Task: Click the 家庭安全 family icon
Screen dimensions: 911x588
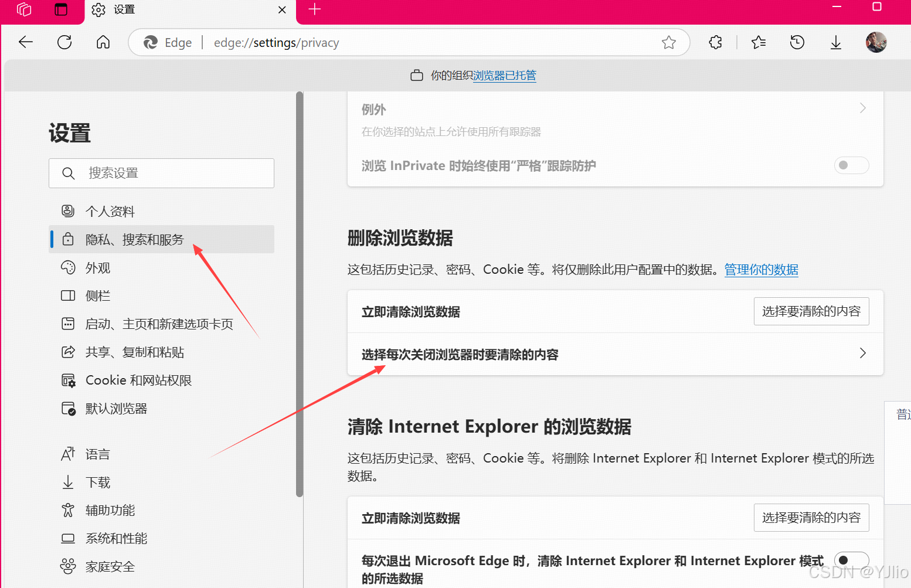Action: point(68,566)
